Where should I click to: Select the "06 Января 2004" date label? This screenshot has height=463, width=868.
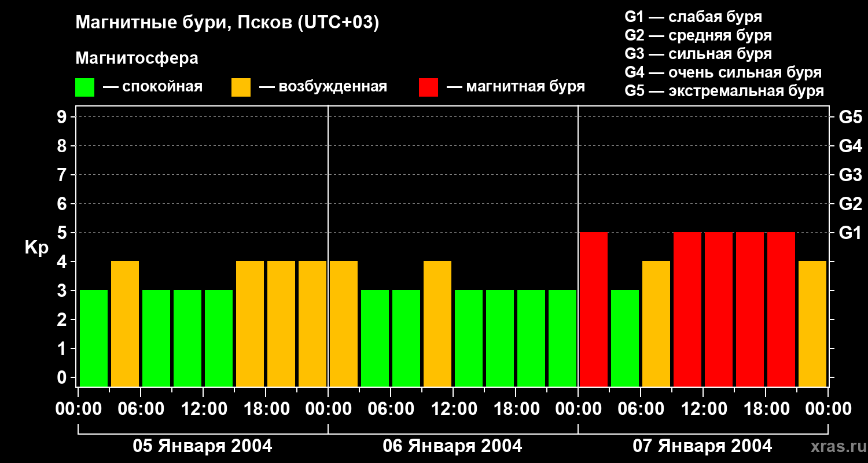pos(453,446)
